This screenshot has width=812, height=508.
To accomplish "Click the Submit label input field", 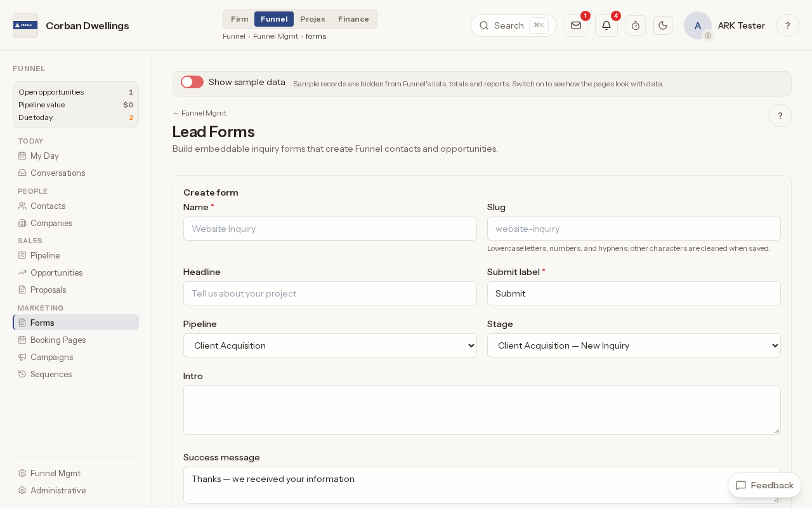I will pos(634,293).
